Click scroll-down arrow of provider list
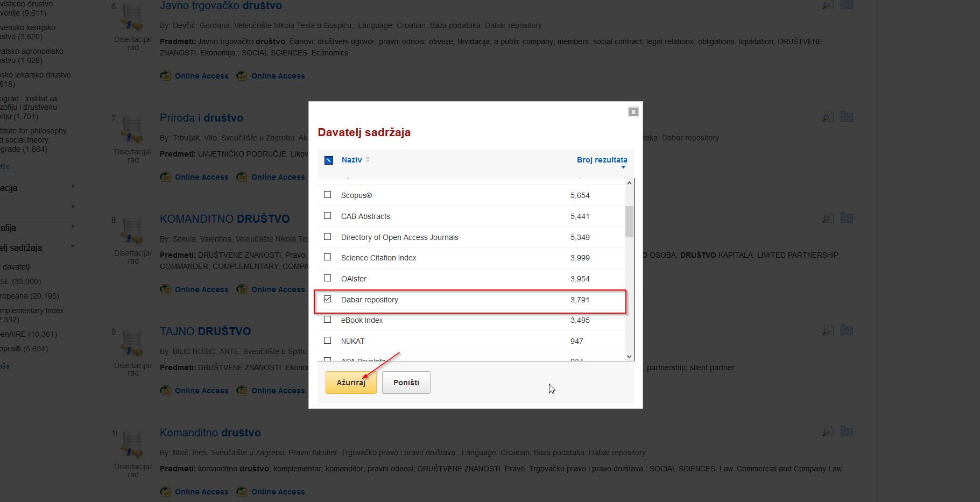The image size is (980, 502). tap(629, 356)
